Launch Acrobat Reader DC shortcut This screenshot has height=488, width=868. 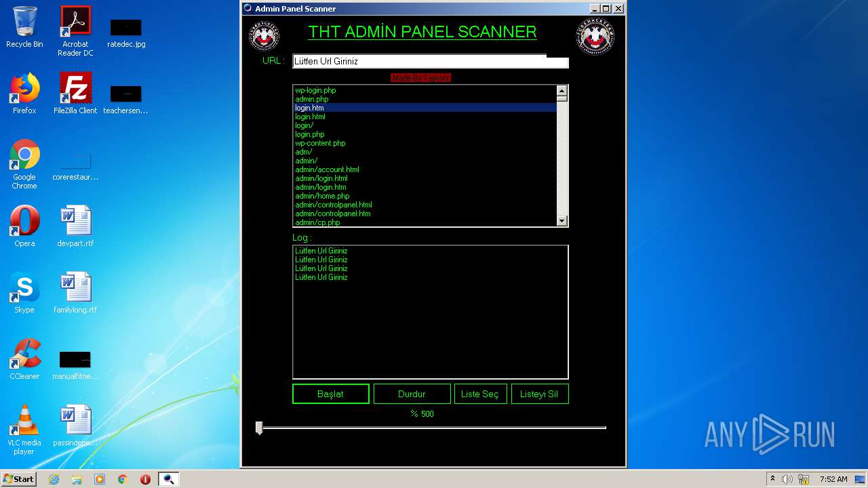[x=75, y=31]
